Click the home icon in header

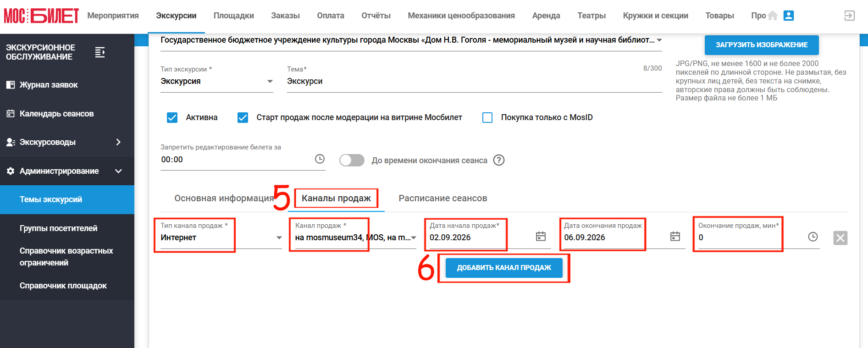773,16
